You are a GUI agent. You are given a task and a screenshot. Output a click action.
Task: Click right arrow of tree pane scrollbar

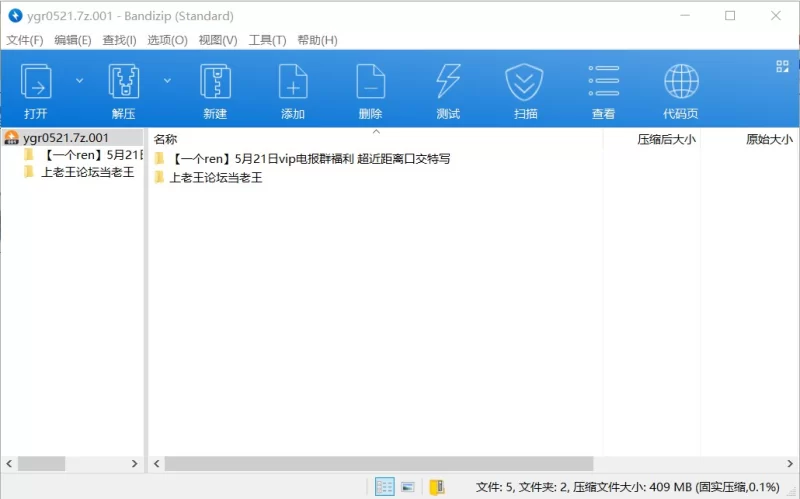coord(135,464)
